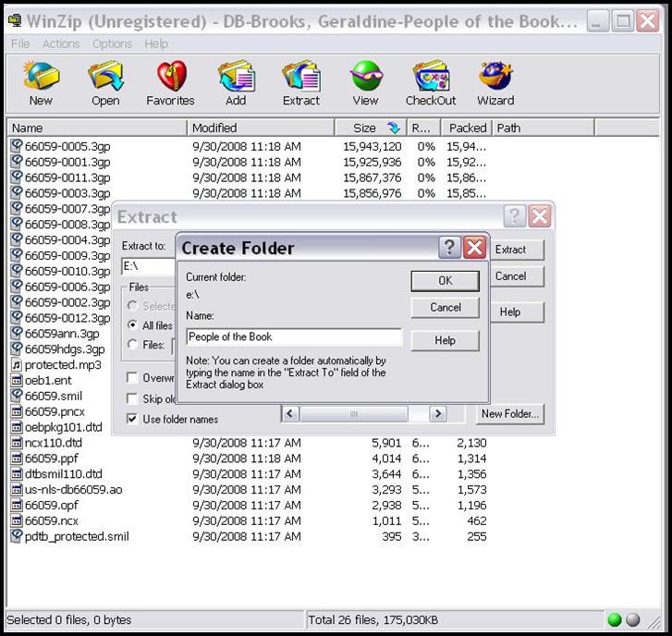Click the right scroll arrow in Extract dialog
This screenshot has width=672, height=636.
click(x=438, y=414)
